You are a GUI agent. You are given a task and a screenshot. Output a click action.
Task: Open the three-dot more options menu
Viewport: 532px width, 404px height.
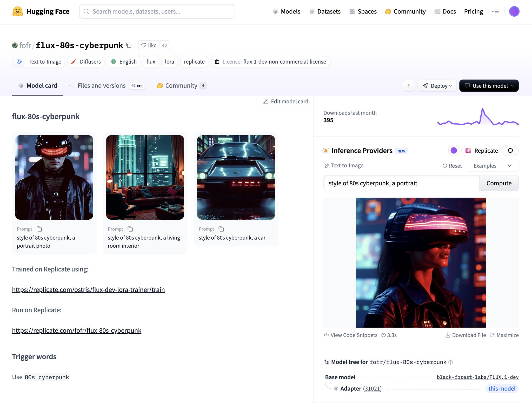pyautogui.click(x=409, y=86)
